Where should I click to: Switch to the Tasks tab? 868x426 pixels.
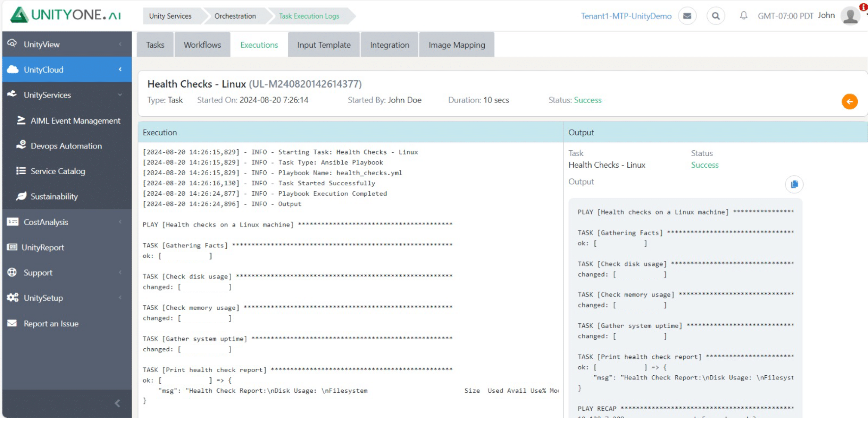155,45
